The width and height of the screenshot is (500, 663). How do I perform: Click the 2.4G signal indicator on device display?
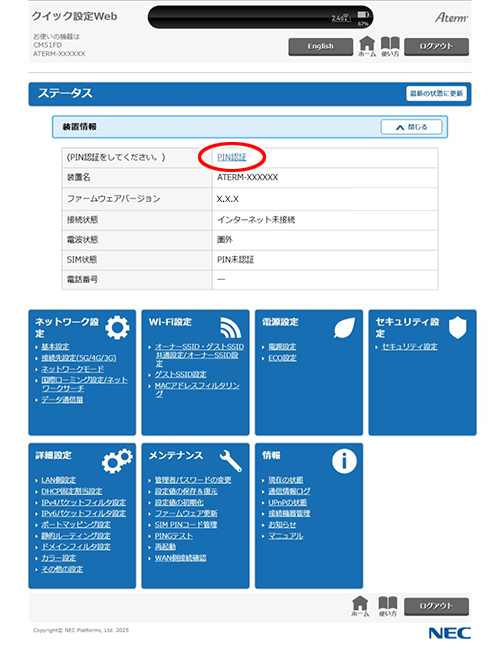pos(341,18)
